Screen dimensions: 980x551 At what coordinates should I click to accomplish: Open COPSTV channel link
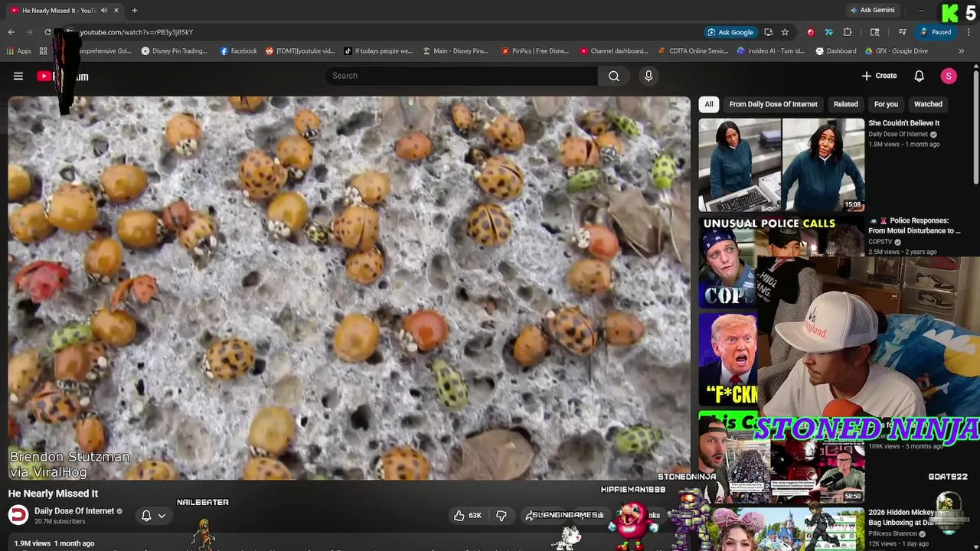[880, 242]
